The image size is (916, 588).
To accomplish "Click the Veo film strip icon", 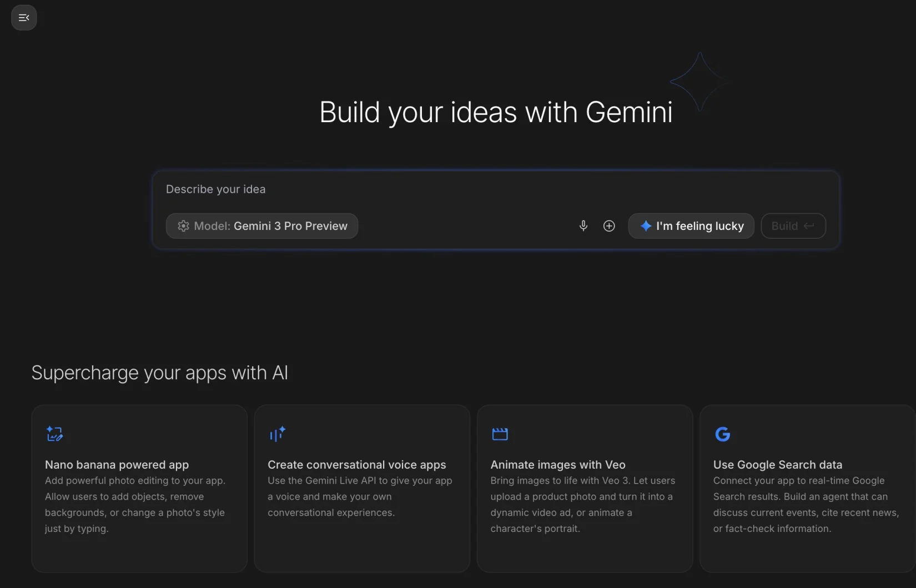I will pos(500,434).
